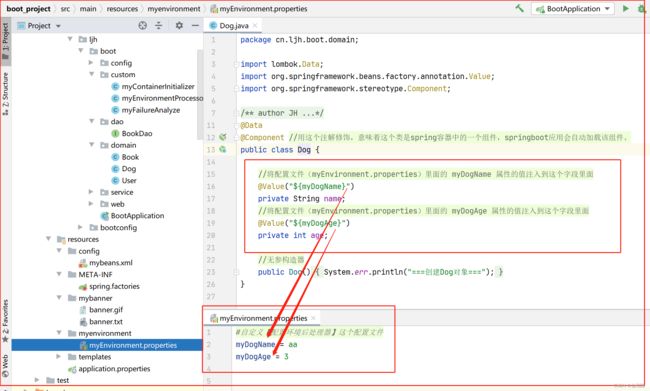Click the Build project hammer icon
The image size is (650, 391).
(519, 8)
